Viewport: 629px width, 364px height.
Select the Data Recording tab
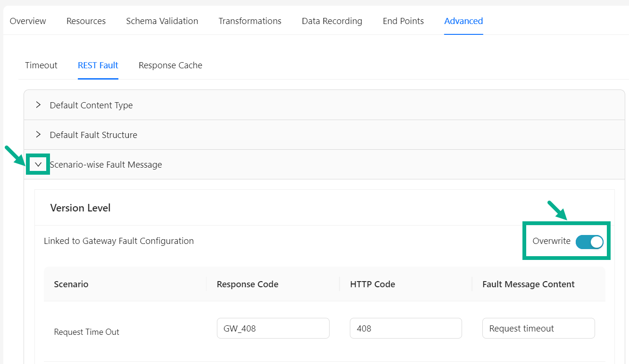[332, 21]
